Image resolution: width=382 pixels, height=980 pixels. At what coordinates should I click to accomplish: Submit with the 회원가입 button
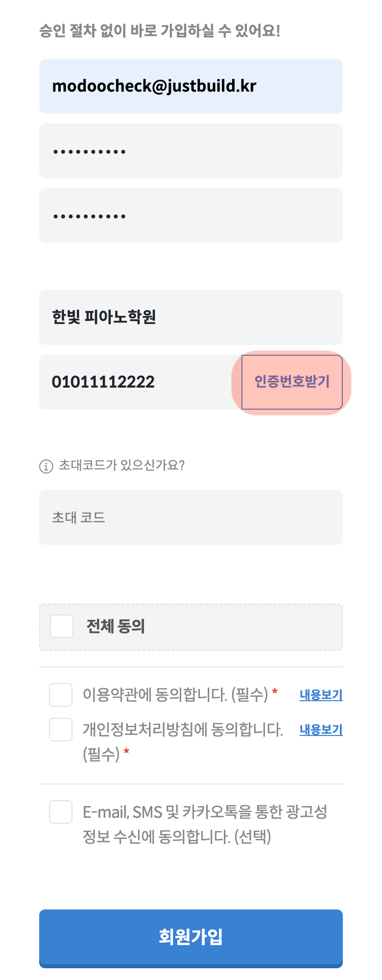pyautogui.click(x=191, y=938)
